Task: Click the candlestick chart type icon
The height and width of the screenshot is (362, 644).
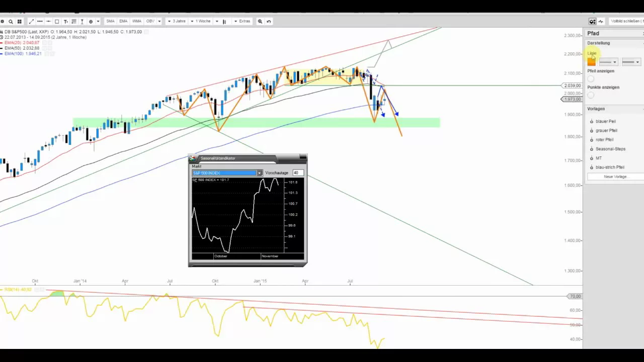Action: pos(224,22)
